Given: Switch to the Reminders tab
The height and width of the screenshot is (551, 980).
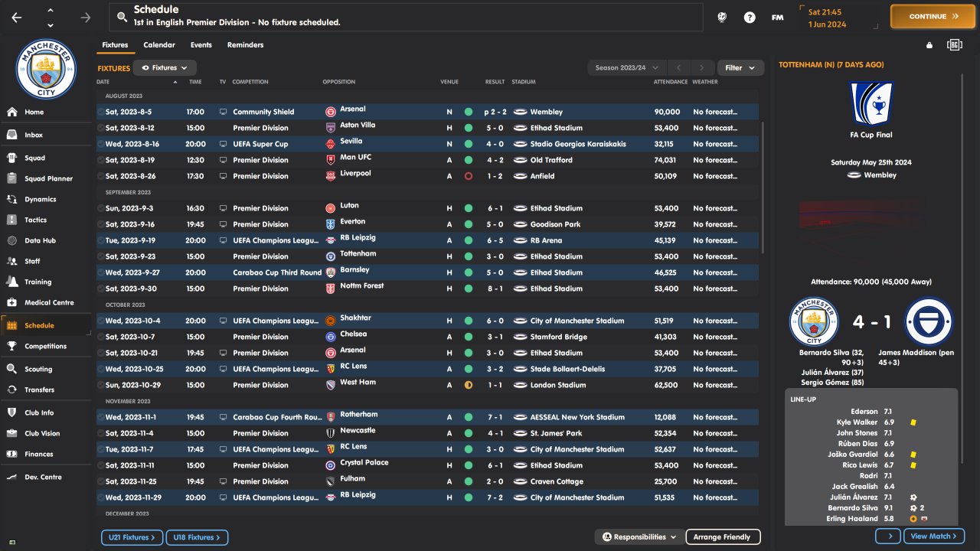Looking at the screenshot, I should coord(245,45).
